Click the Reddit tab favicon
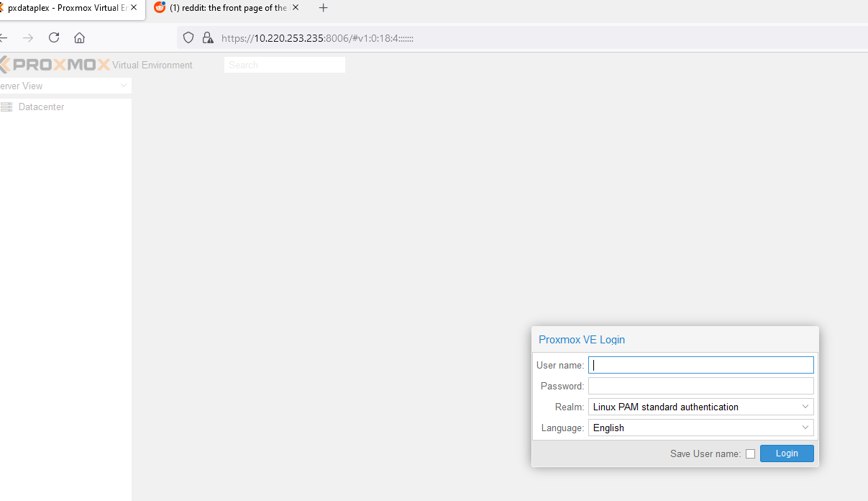The image size is (868, 501). tap(160, 8)
